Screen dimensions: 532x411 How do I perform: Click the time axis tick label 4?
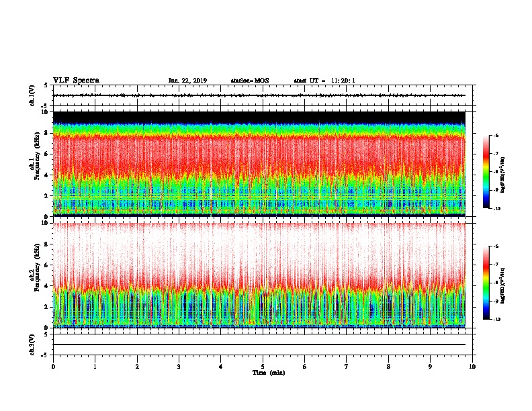(x=221, y=366)
